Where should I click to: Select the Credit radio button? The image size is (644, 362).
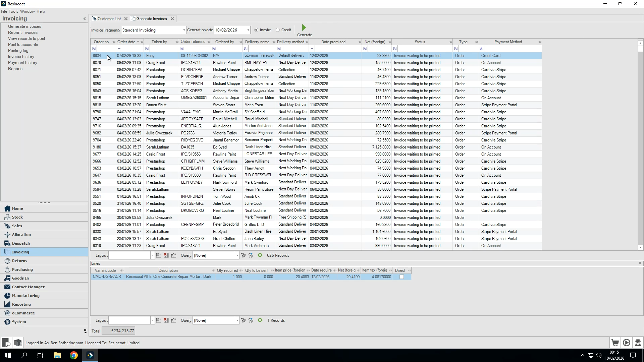[278, 30]
